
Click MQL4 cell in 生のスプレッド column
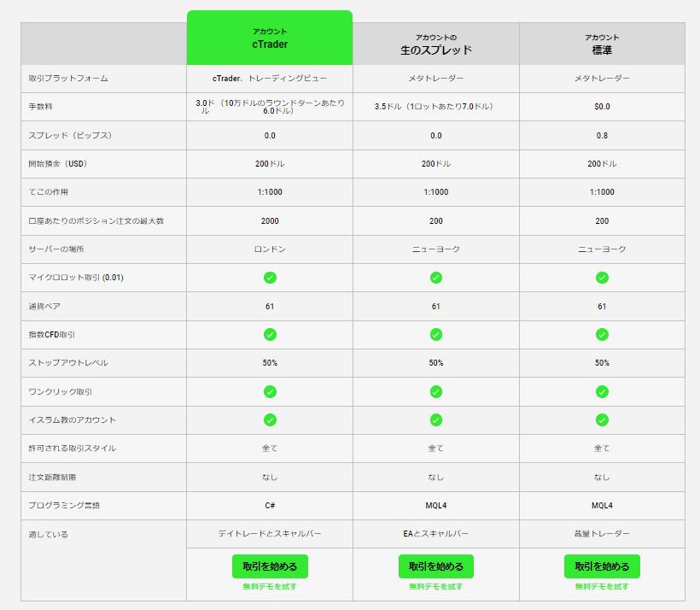pyautogui.click(x=435, y=506)
